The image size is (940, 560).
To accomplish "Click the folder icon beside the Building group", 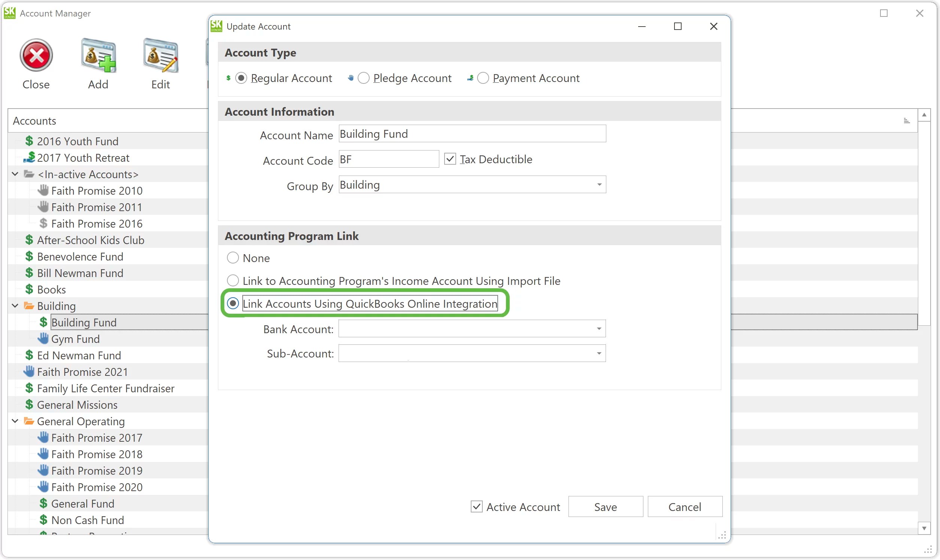I will (x=29, y=305).
